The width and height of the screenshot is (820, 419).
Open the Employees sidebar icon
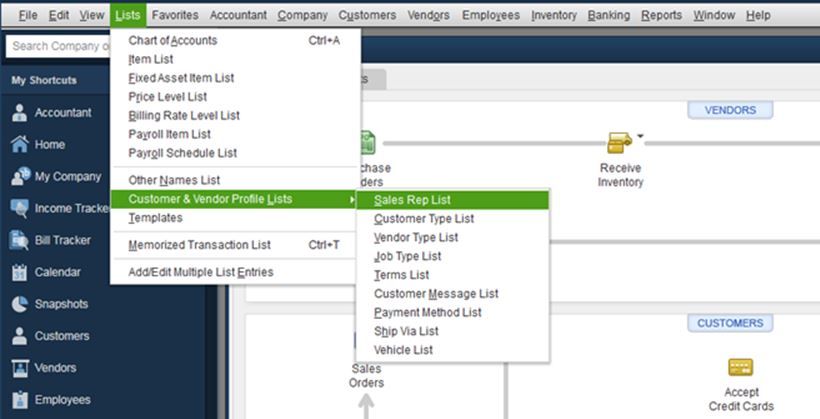(x=19, y=400)
